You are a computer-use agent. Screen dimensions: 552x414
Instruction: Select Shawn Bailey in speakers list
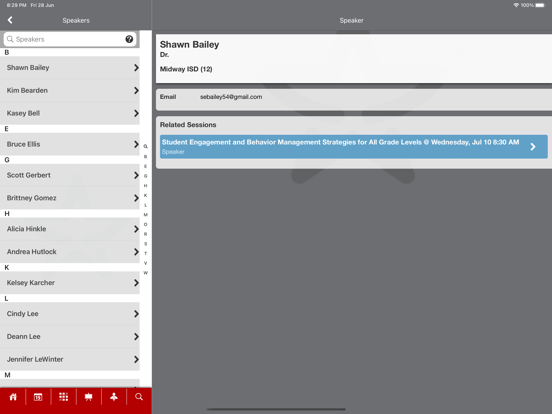coord(70,68)
